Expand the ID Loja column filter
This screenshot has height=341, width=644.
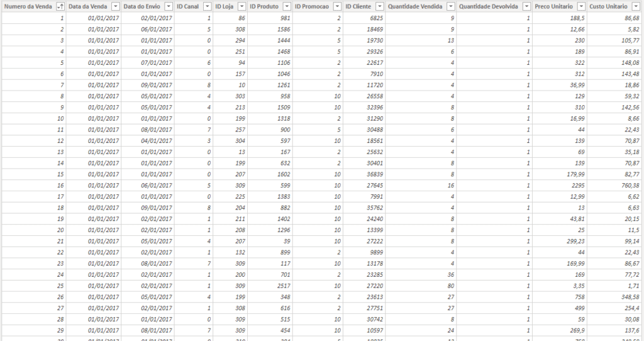pyautogui.click(x=242, y=6)
